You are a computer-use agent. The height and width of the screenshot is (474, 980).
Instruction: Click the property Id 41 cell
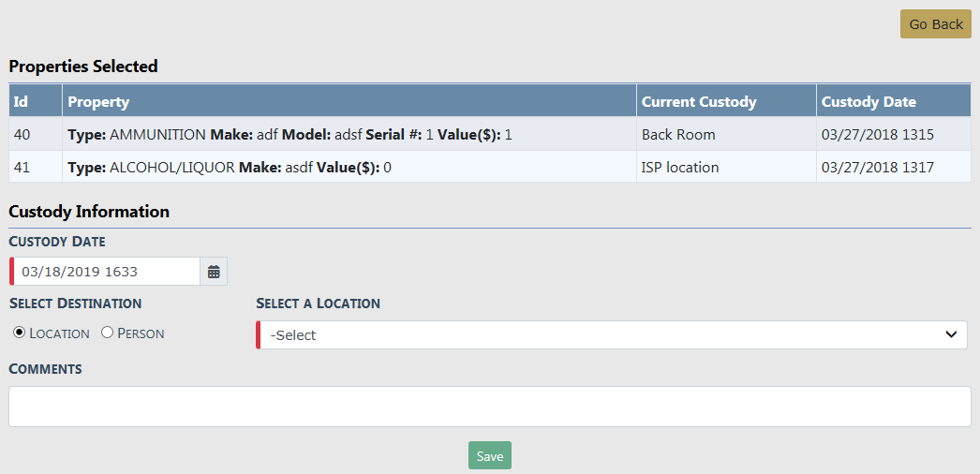click(x=22, y=168)
